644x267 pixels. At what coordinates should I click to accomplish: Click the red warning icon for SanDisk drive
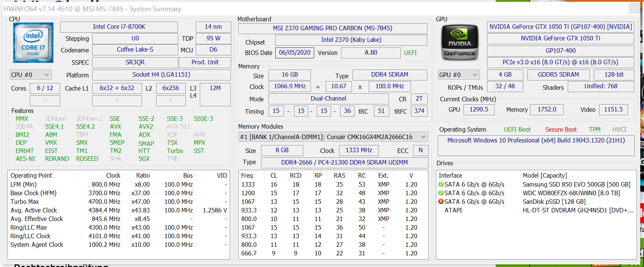(x=441, y=202)
